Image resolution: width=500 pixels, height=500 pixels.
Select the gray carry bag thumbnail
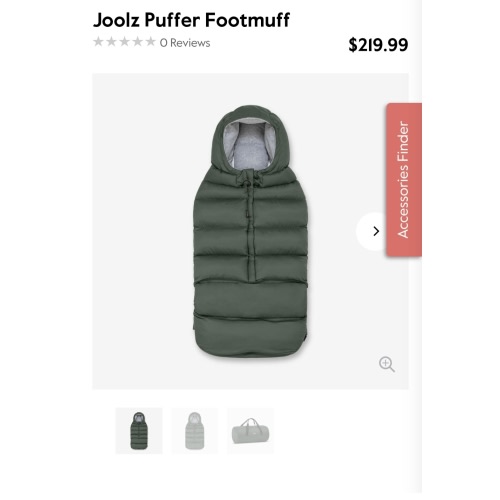(x=251, y=431)
